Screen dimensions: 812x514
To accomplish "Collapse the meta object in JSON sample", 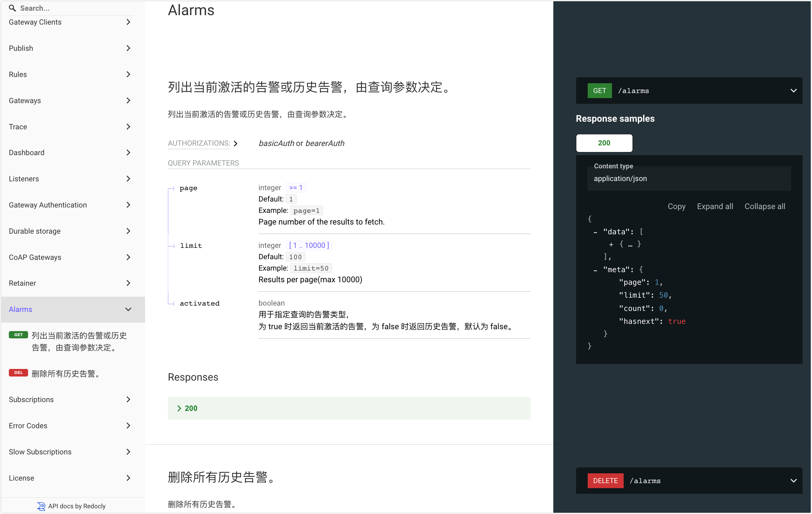I will pyautogui.click(x=596, y=269).
